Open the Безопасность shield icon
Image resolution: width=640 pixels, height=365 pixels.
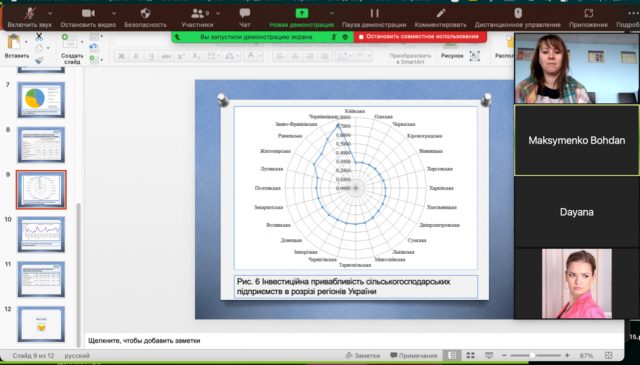coord(145,13)
